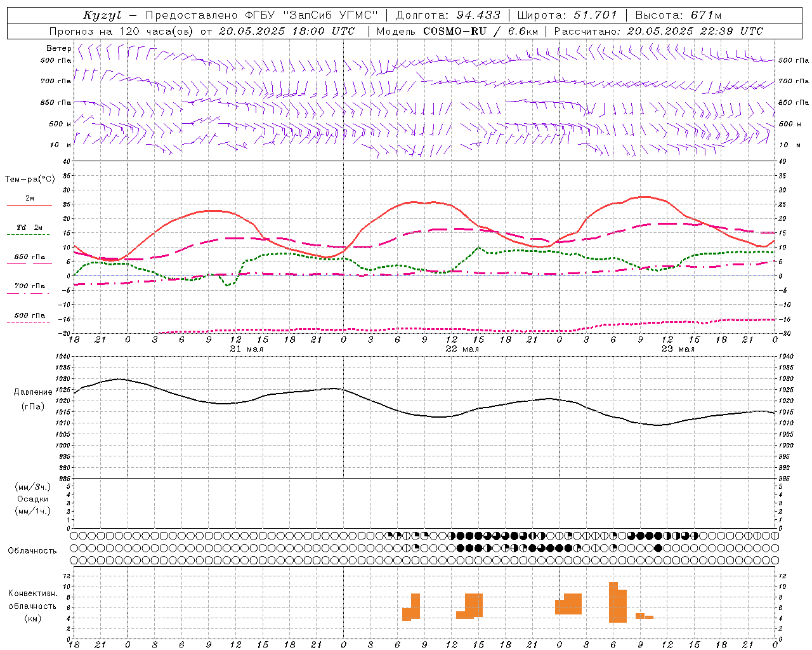Click "Рассчитано: 20.05.2025 22:39 UTC" text
The image size is (812, 650).
pos(658,31)
